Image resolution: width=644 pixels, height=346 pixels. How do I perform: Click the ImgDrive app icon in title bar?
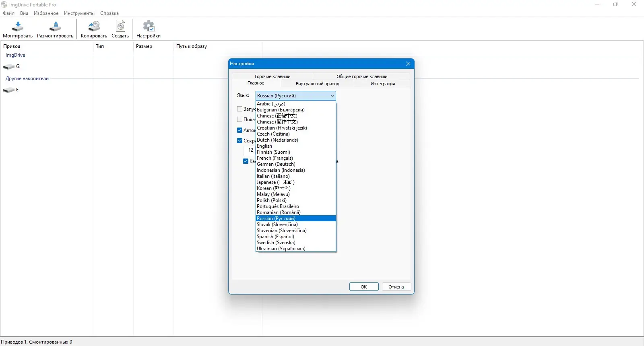coord(4,5)
